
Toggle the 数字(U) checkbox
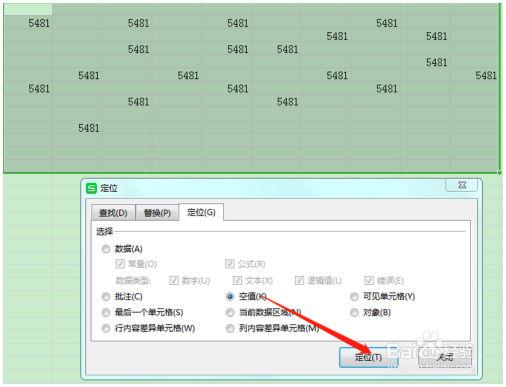click(174, 280)
